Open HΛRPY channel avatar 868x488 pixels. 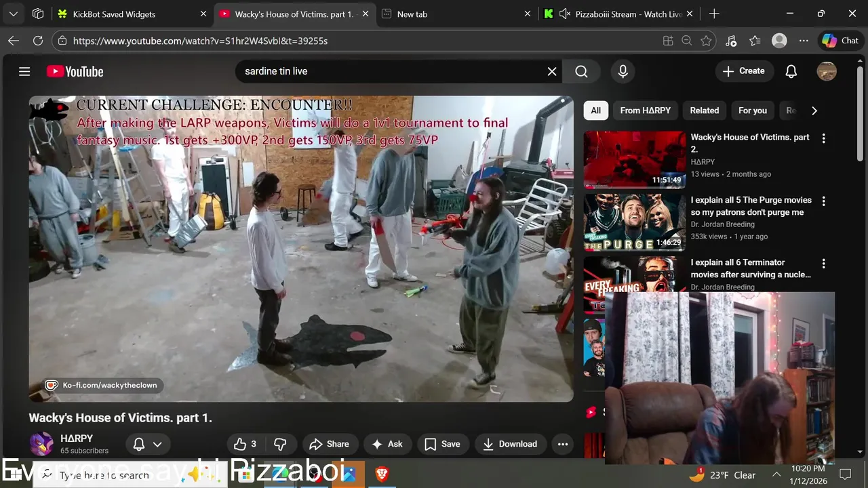(x=41, y=444)
